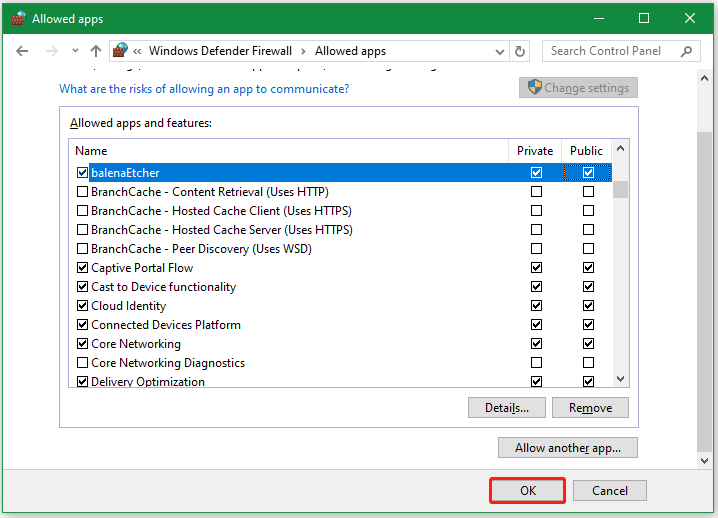Uncheck Cloud Identity Public checkbox
718x518 pixels.
[588, 305]
